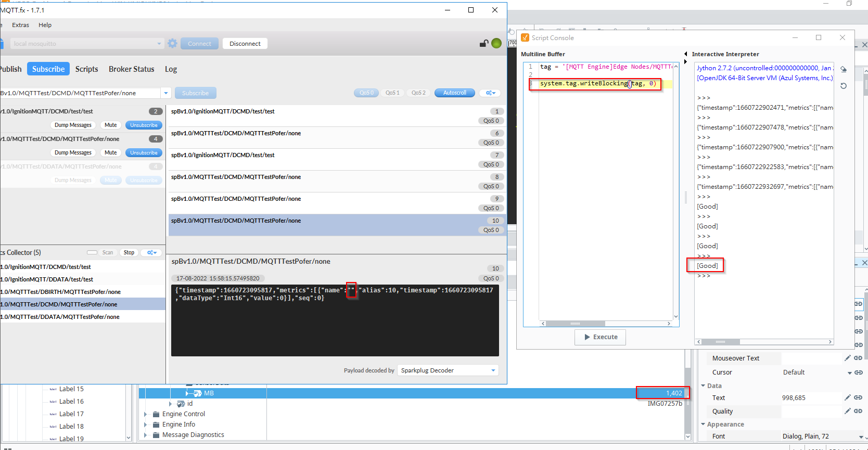The height and width of the screenshot is (450, 868).
Task: Click the Stop button in Topics Collector
Action: pyautogui.click(x=129, y=252)
